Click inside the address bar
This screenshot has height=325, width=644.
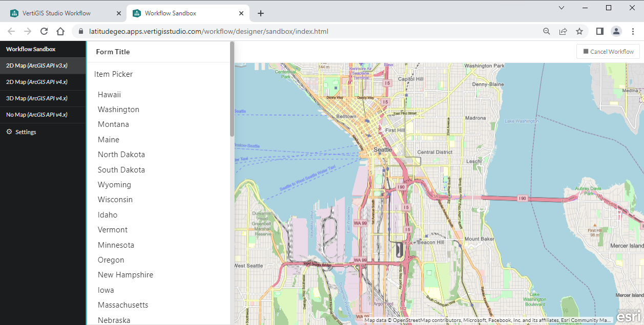tap(205, 31)
